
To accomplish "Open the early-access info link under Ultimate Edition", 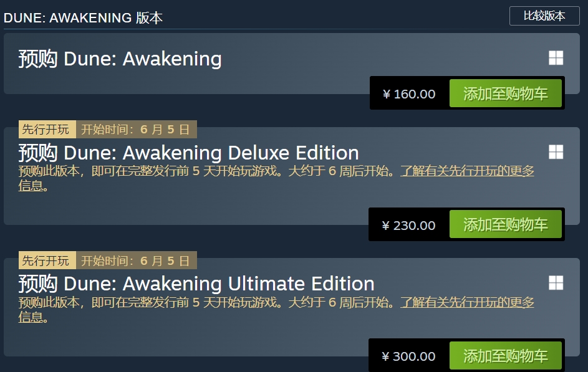I will tap(466, 302).
